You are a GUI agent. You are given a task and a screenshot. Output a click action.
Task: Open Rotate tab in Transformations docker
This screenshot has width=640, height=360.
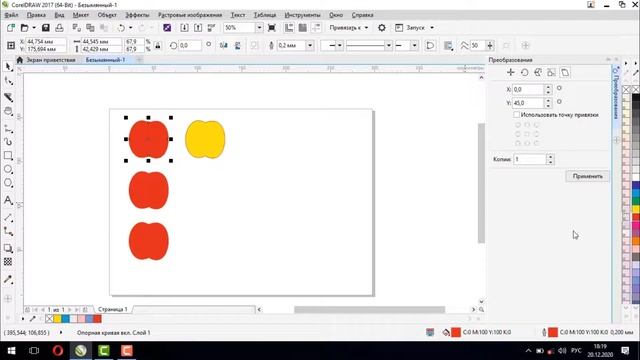(524, 72)
